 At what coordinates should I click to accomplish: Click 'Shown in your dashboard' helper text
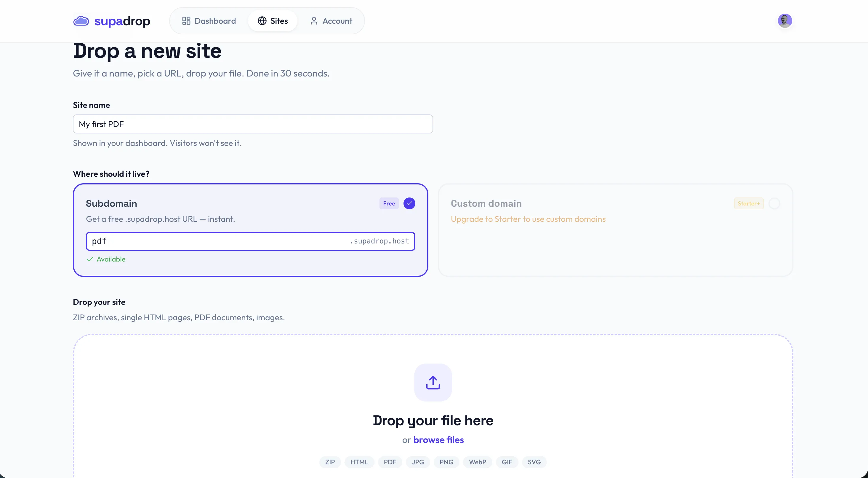(157, 143)
